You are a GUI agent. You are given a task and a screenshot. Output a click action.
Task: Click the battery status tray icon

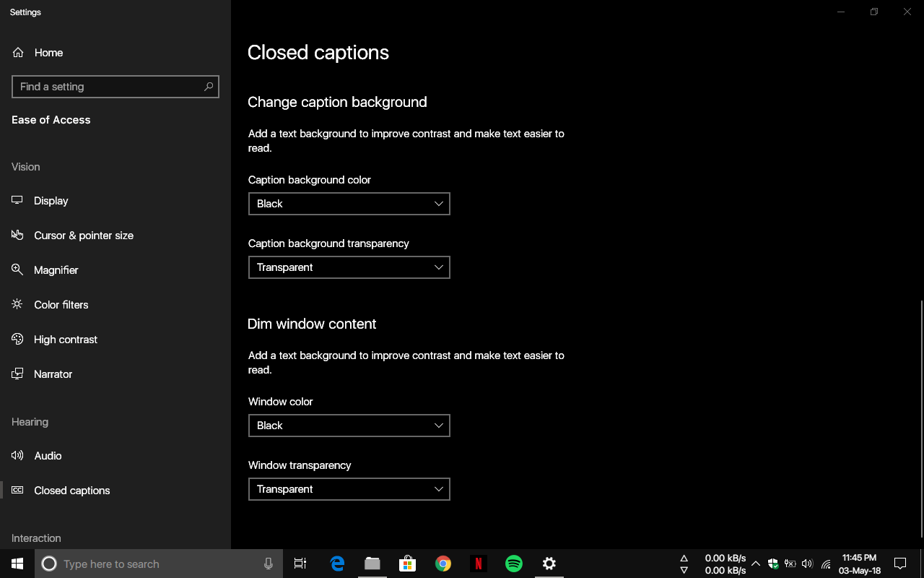pos(790,564)
